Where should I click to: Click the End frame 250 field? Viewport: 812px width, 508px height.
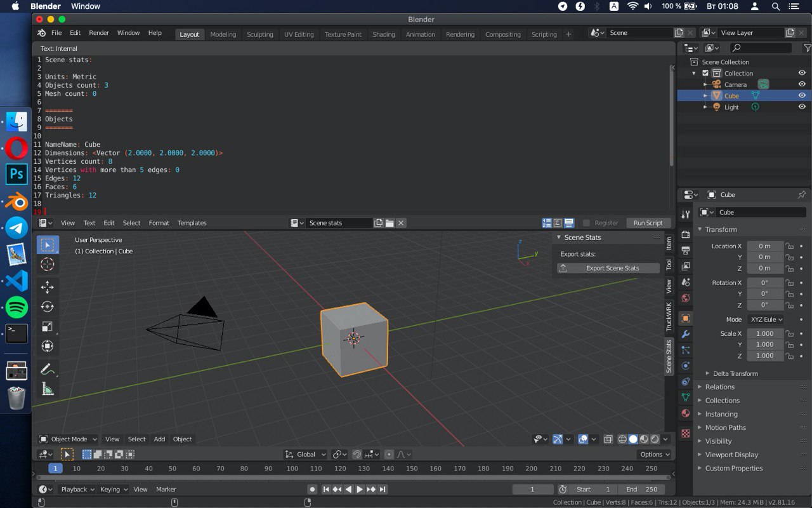click(641, 489)
